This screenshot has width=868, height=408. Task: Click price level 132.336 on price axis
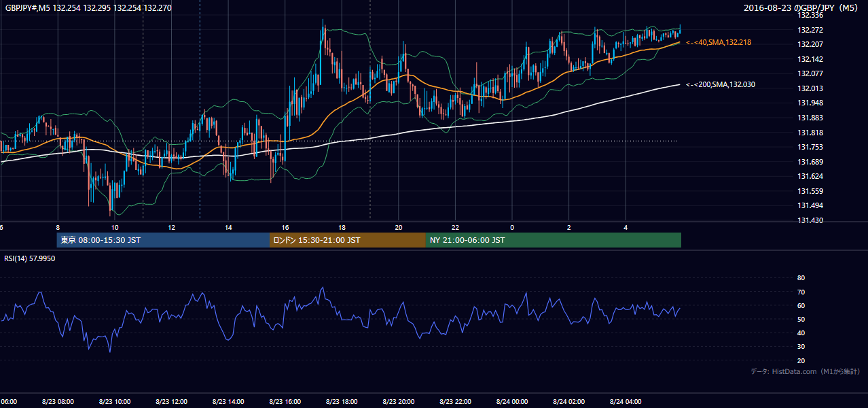click(x=810, y=15)
